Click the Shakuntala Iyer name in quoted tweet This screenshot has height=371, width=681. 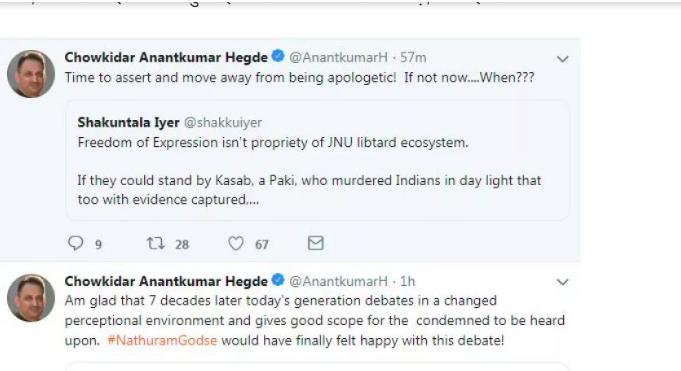click(129, 123)
